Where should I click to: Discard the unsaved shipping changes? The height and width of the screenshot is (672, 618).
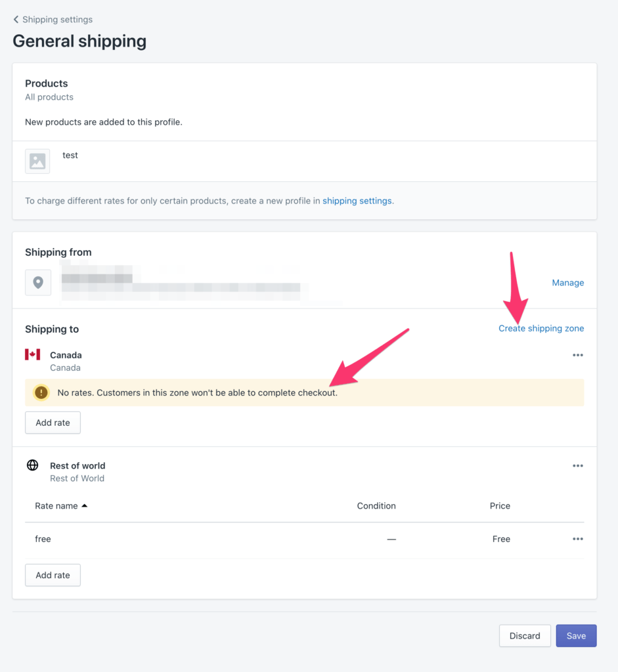524,635
